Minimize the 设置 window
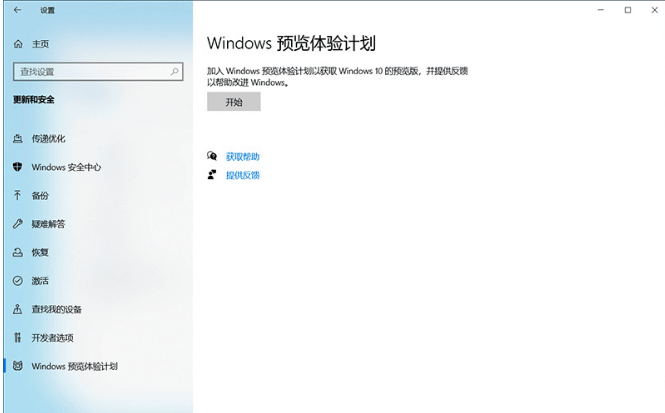This screenshot has height=413, width=665. (x=599, y=10)
